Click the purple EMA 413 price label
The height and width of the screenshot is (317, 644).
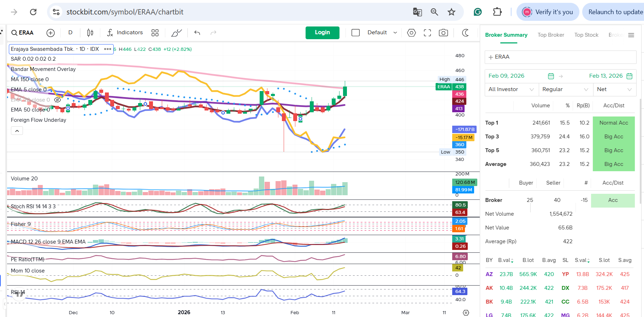(459, 109)
